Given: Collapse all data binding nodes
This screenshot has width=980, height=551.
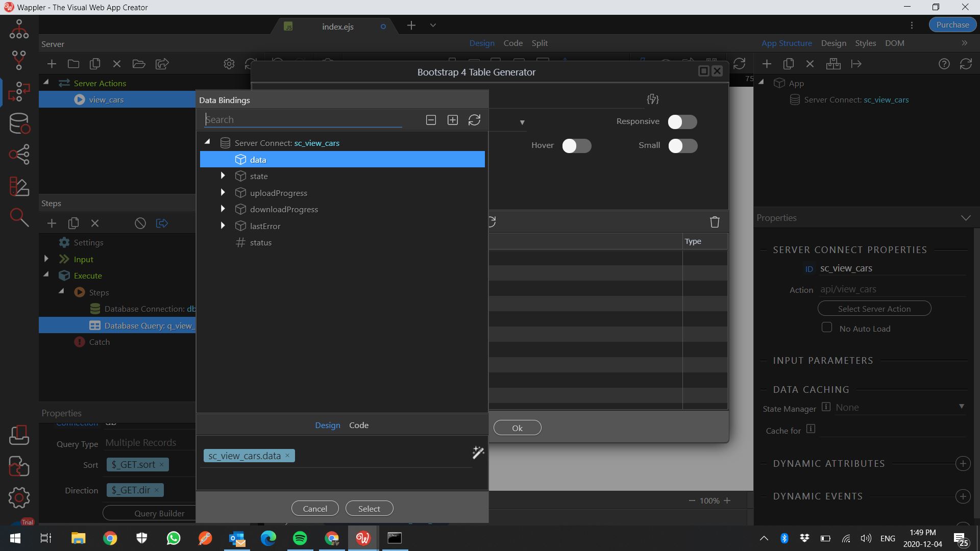Looking at the screenshot, I should click(x=431, y=120).
